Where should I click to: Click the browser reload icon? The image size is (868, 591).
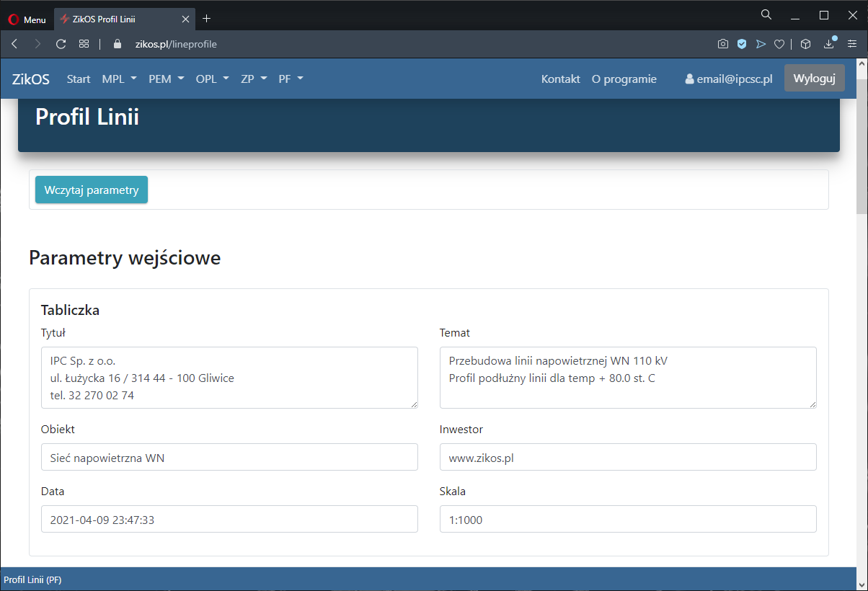(x=61, y=44)
